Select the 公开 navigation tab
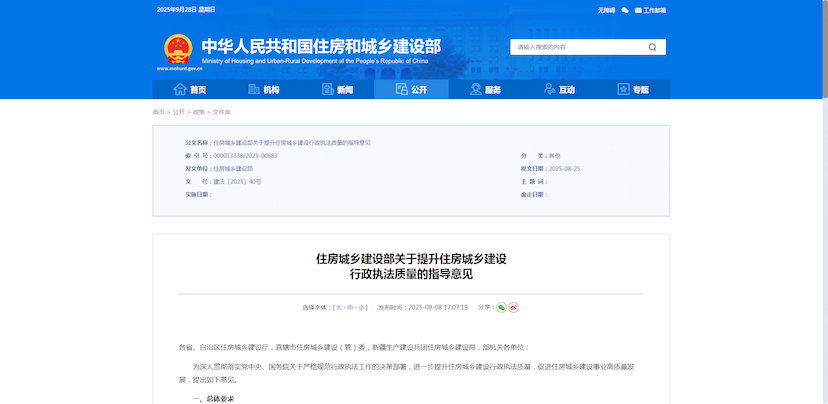Screen dimensions: 828x404 point(411,89)
